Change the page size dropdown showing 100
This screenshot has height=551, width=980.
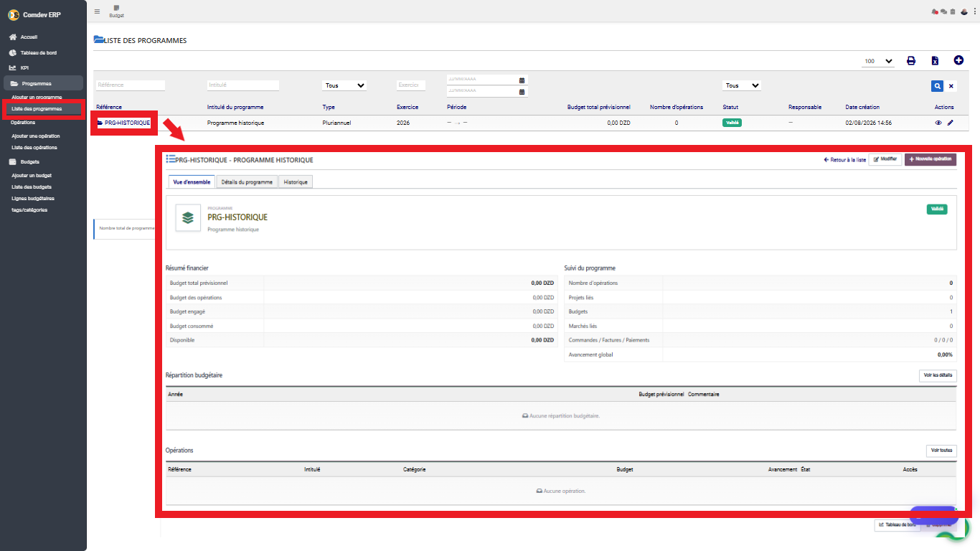point(878,61)
